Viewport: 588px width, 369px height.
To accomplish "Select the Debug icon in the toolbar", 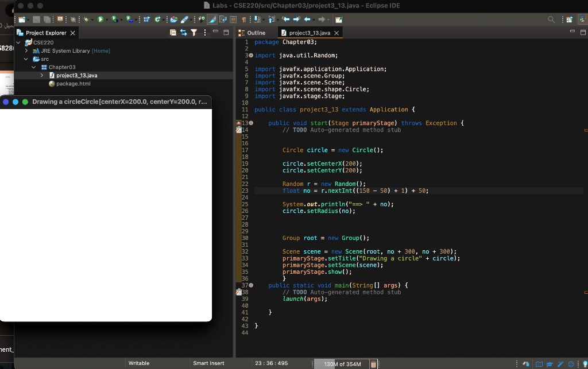I will [87, 18].
